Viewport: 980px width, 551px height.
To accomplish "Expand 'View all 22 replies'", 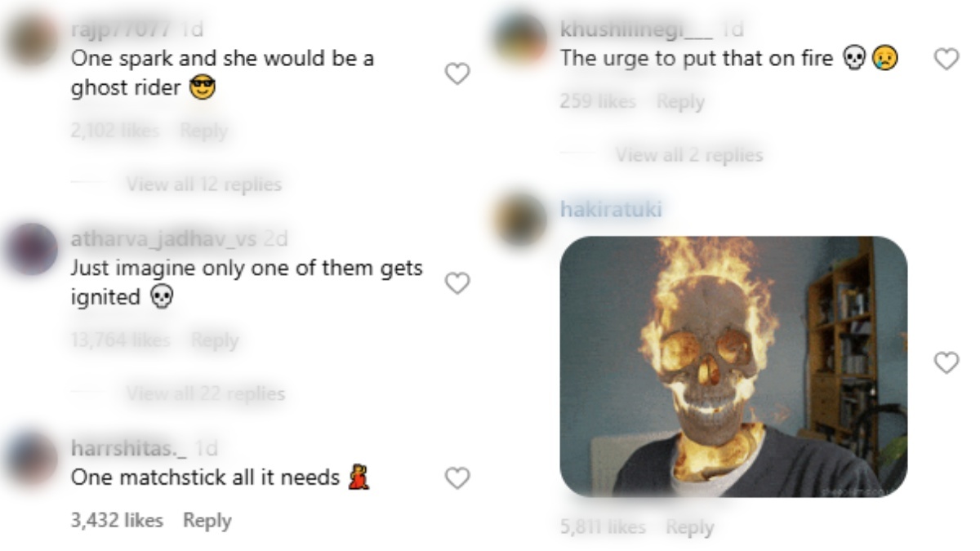I will tap(205, 393).
